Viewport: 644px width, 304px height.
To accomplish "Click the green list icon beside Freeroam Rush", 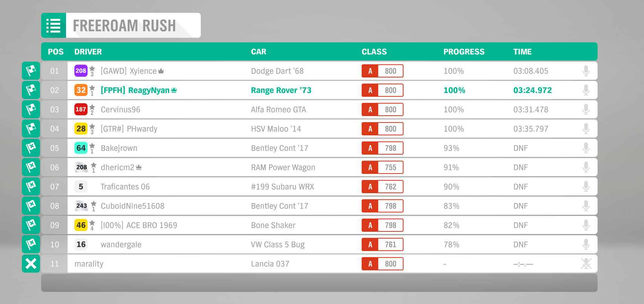I will click(x=54, y=25).
